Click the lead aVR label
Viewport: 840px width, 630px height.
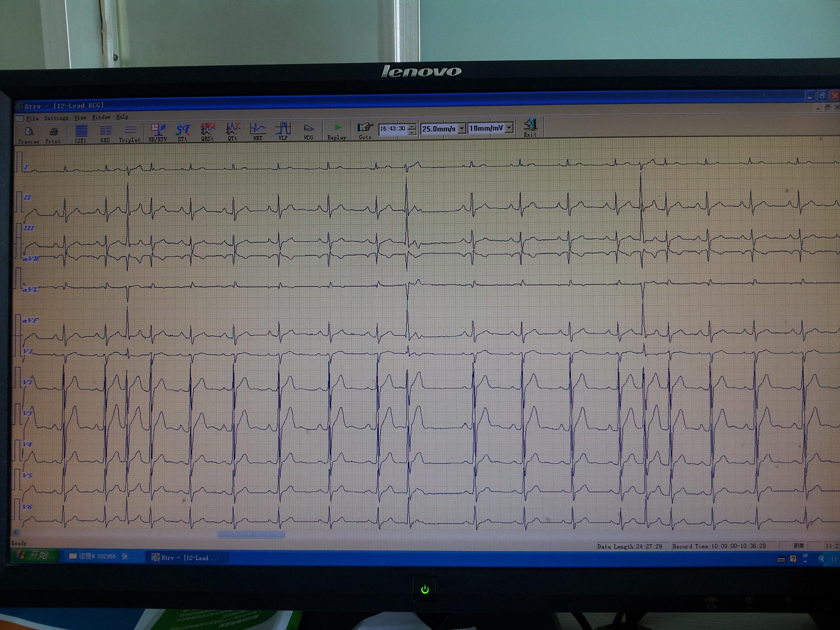(x=31, y=259)
